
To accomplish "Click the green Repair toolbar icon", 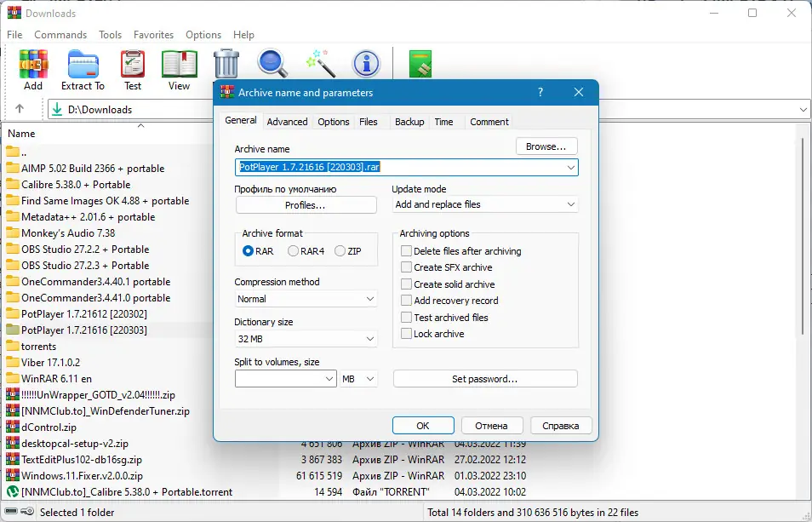I will [420, 64].
